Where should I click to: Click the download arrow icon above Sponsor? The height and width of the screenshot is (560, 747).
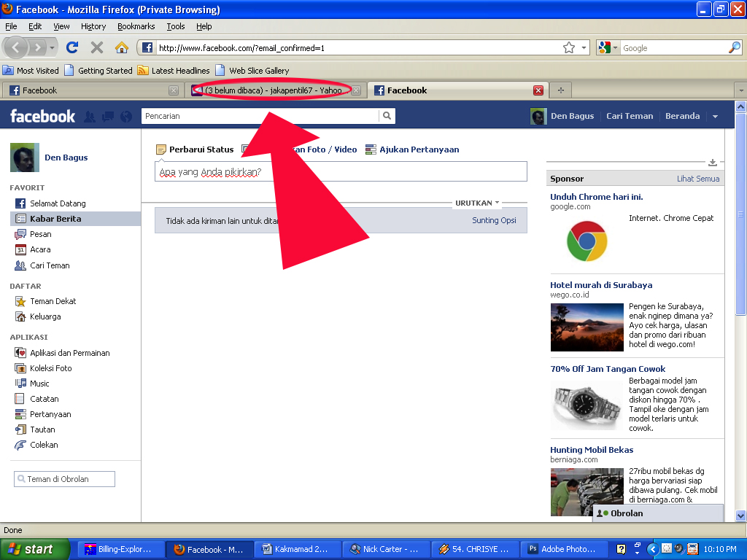[712, 163]
